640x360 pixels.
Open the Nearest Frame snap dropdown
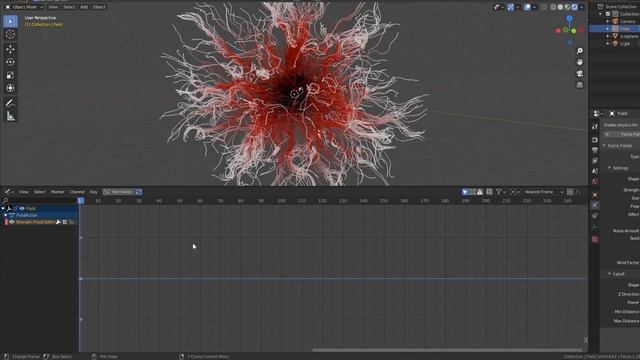point(544,192)
